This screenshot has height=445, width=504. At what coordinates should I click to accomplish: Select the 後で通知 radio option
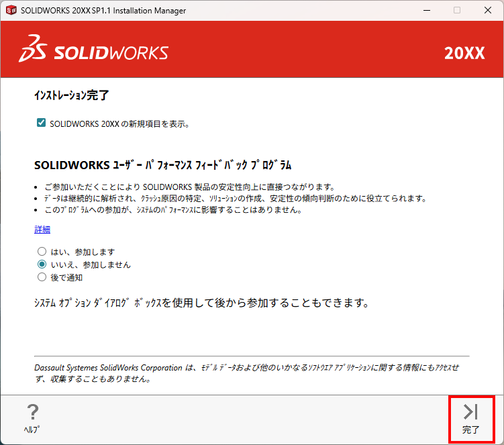[42, 277]
